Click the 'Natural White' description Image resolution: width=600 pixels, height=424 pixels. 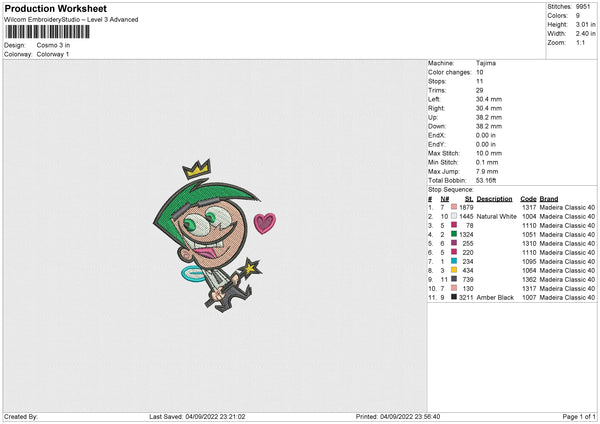(x=496, y=217)
